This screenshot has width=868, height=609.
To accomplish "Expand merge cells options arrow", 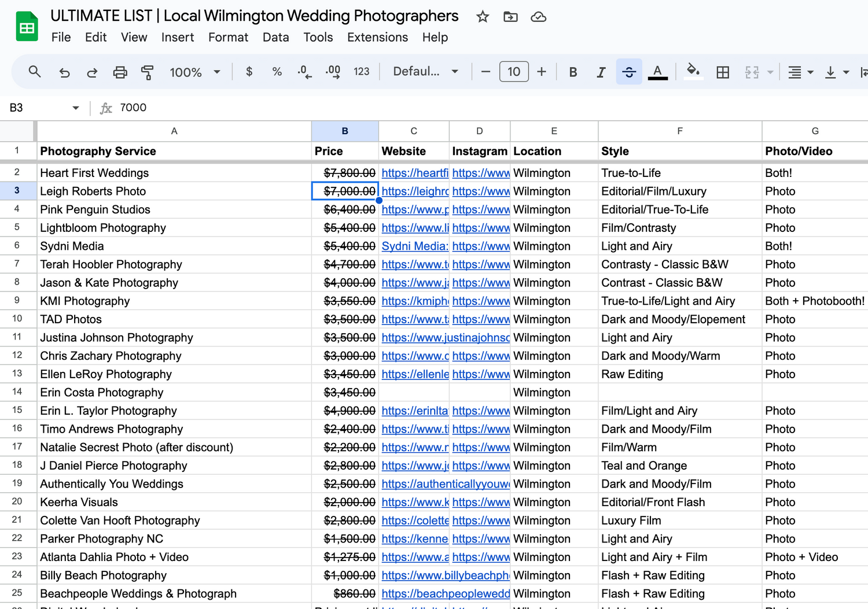I will pos(770,72).
